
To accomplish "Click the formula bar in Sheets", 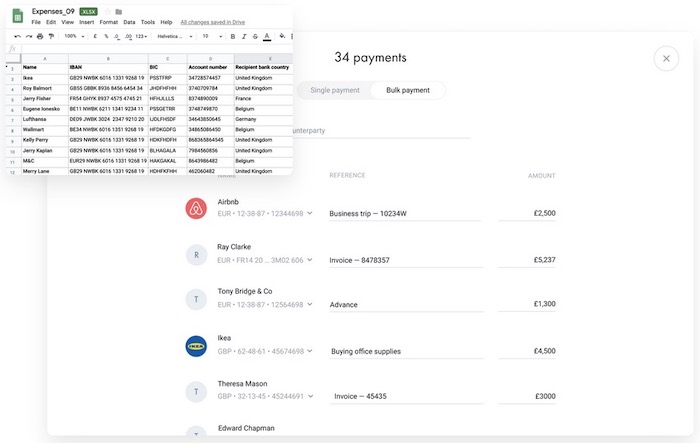I will pyautogui.click(x=156, y=48).
